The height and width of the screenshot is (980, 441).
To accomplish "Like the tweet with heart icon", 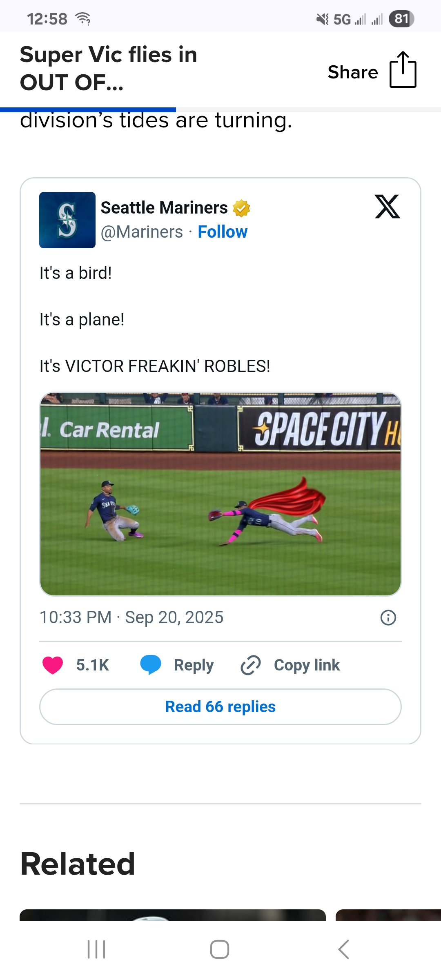I will coord(53,665).
